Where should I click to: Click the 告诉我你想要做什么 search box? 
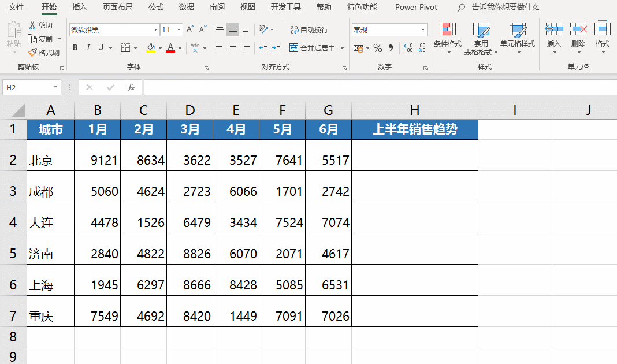click(506, 7)
